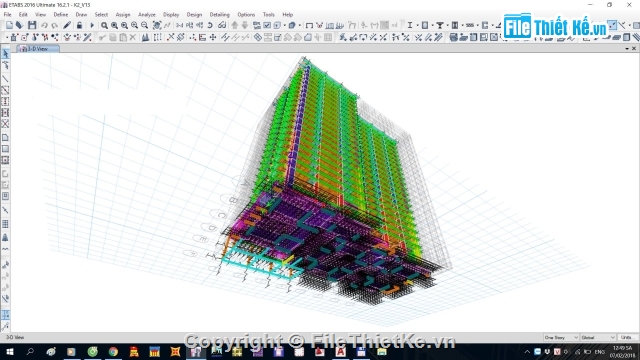The image size is (640, 360).
Task: Select the pointer tool in left sidebar
Action: 5,54
